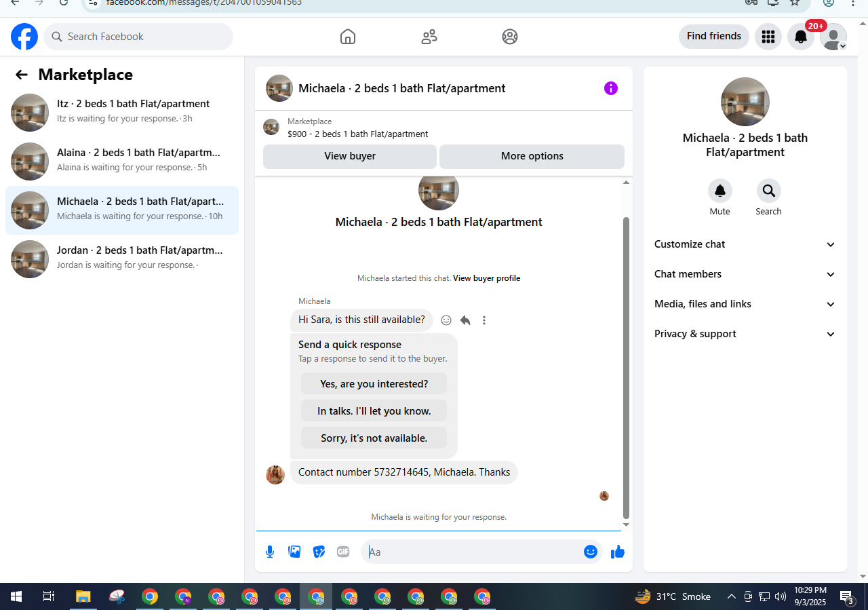Reply to the 'Hi Sara' message
This screenshot has width=868, height=610.
coord(465,320)
